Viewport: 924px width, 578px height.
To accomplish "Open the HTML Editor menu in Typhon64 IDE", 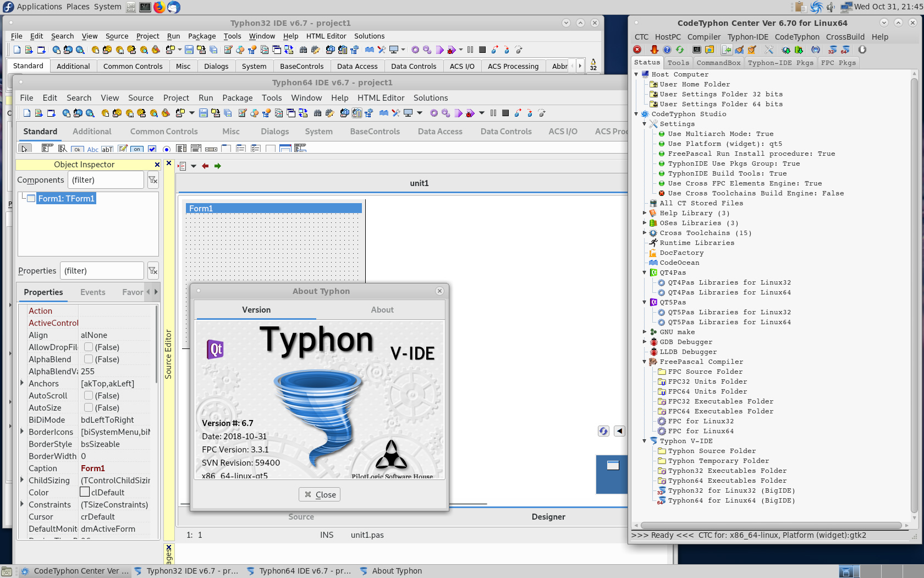I will (381, 98).
